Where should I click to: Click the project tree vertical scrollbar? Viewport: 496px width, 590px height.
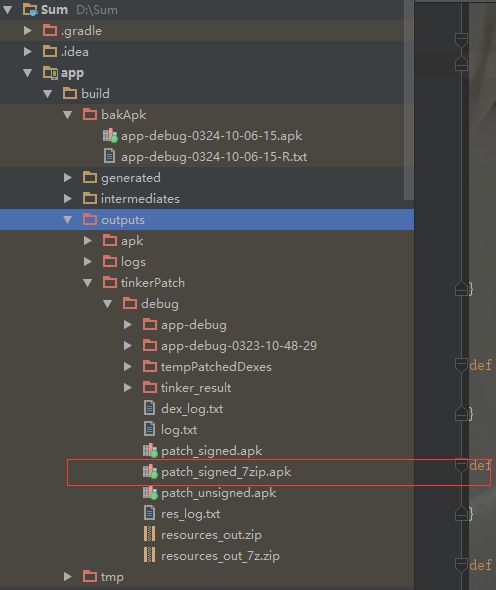click(x=409, y=100)
